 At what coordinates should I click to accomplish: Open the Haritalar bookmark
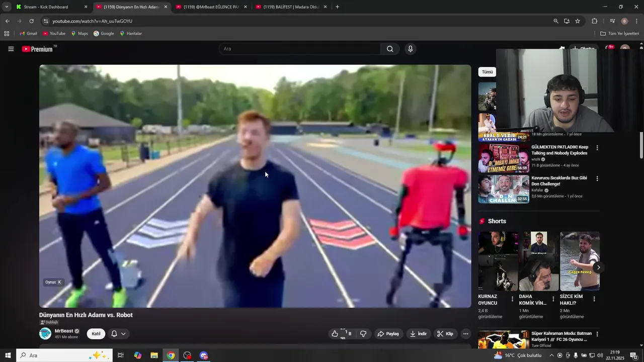click(131, 34)
